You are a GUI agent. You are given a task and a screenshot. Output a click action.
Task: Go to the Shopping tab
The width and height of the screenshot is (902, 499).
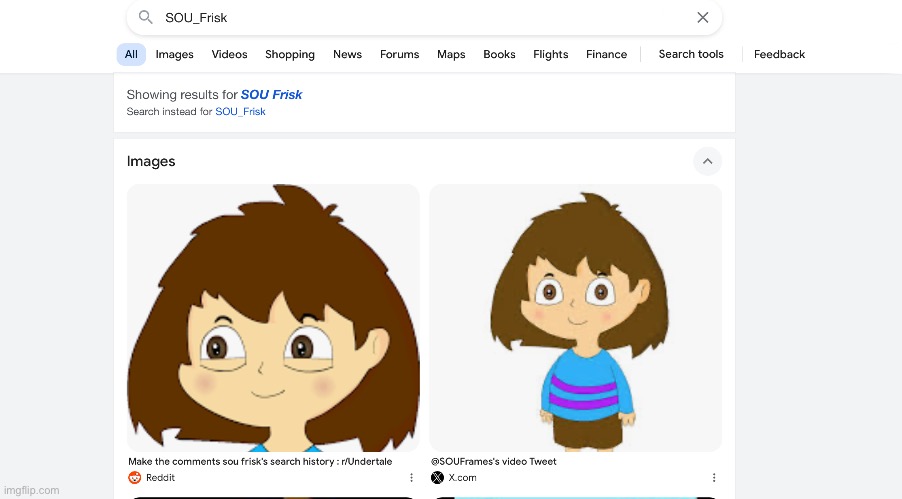tap(290, 54)
